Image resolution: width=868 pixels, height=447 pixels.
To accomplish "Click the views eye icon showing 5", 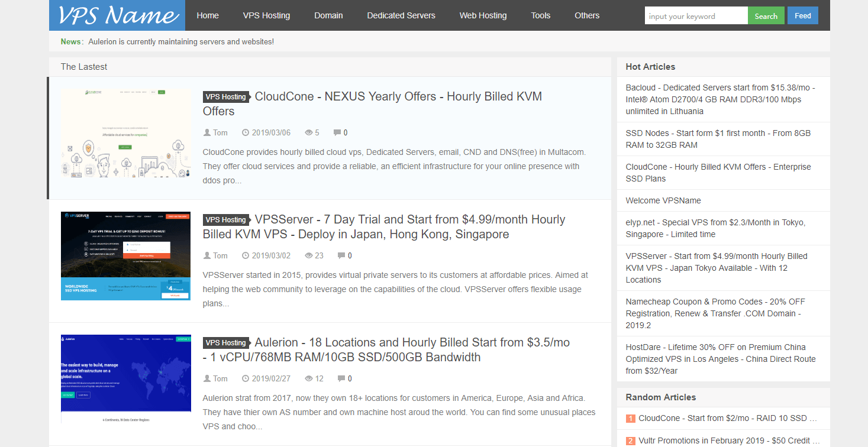I will coord(308,132).
